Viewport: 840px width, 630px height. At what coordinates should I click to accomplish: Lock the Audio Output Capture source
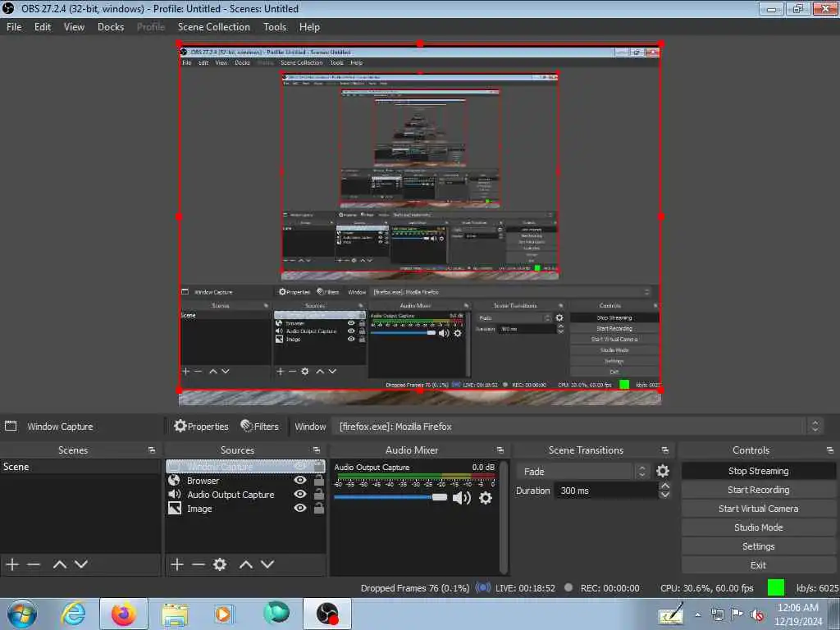[319, 494]
